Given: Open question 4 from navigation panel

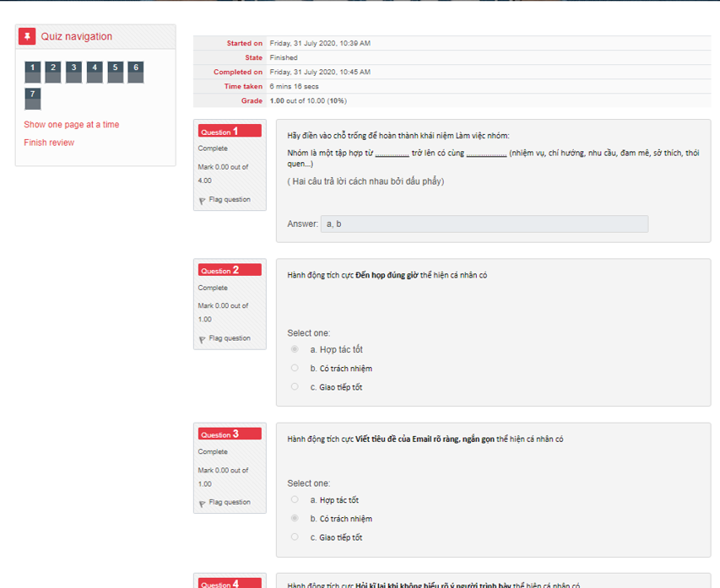Looking at the screenshot, I should 95,72.
